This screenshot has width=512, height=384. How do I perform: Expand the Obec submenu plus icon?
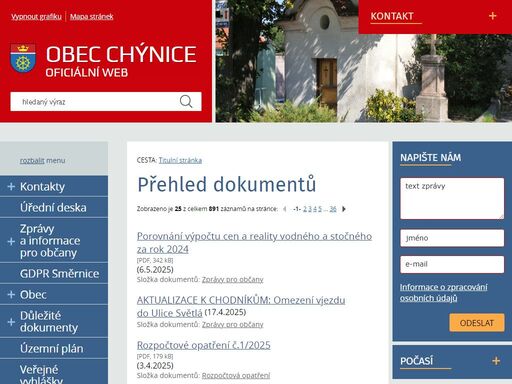click(11, 295)
